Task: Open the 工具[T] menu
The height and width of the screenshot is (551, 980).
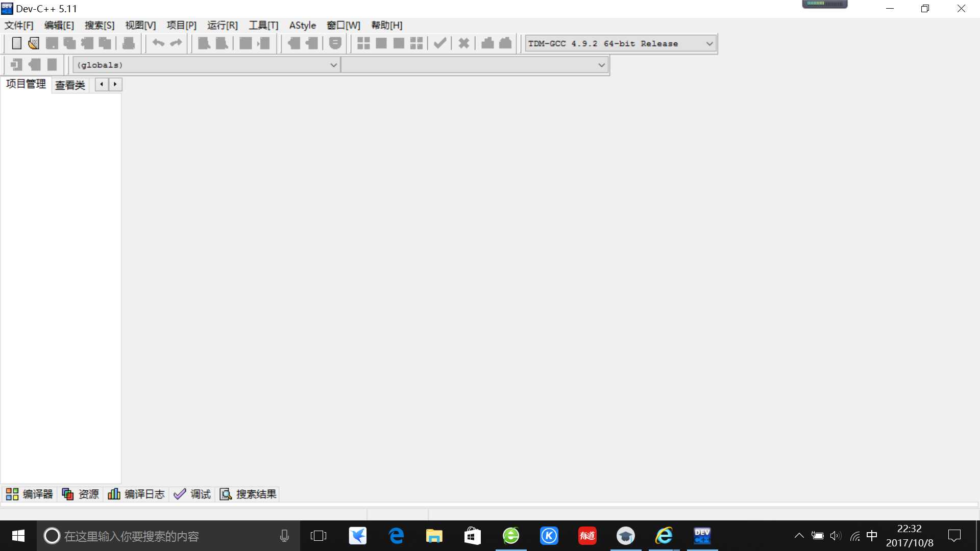Action: point(263,26)
